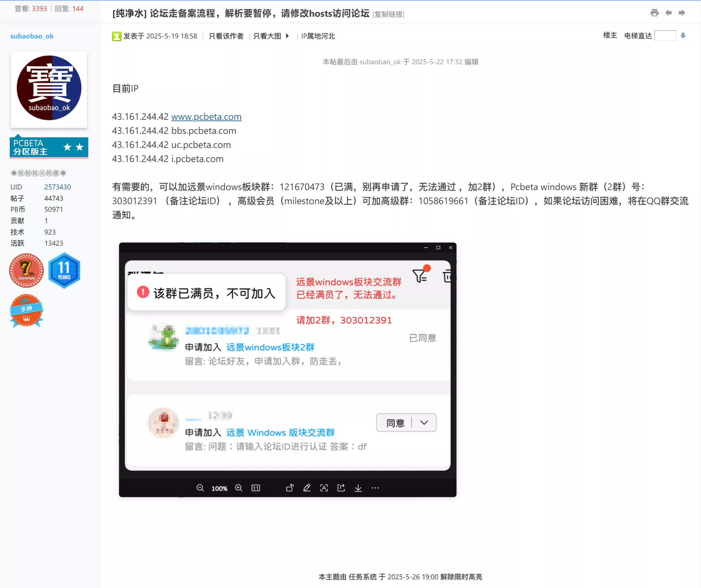Image resolution: width=701 pixels, height=588 pixels.
Task: Click the 1:1 actual size icon
Action: pyautogui.click(x=256, y=488)
